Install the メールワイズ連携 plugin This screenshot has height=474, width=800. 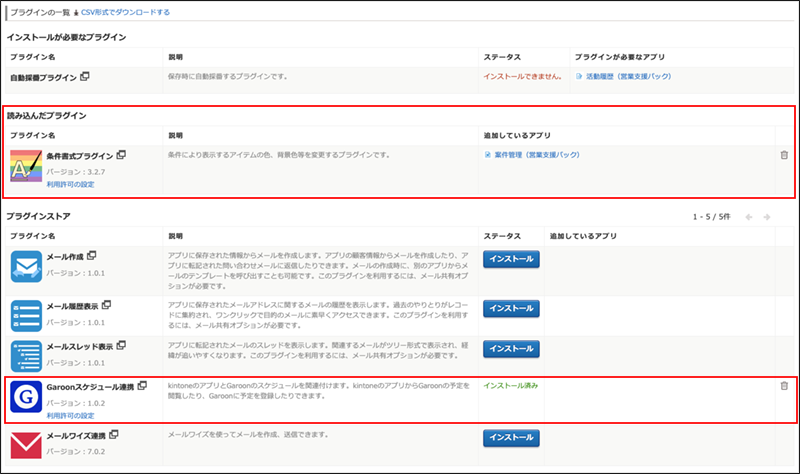coord(511,437)
